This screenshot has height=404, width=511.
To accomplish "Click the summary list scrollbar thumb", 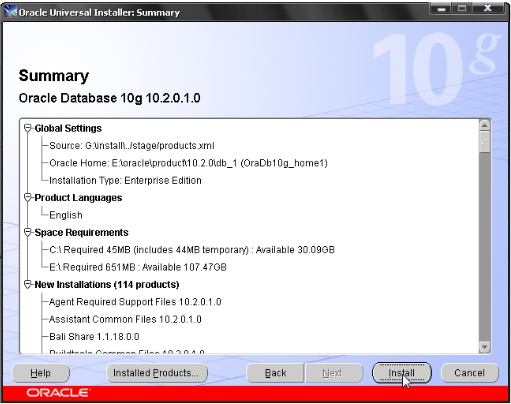I will click(x=484, y=142).
